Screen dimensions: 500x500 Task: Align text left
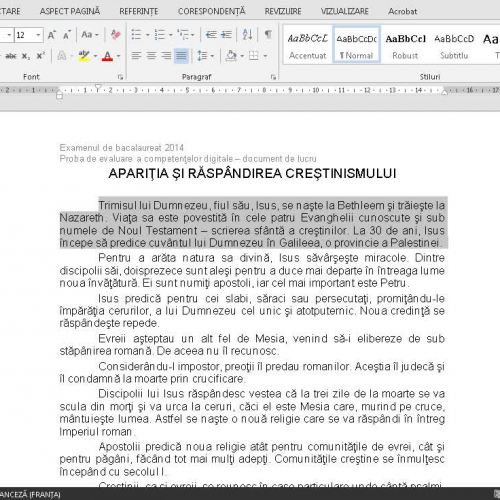pyautogui.click(x=136, y=56)
